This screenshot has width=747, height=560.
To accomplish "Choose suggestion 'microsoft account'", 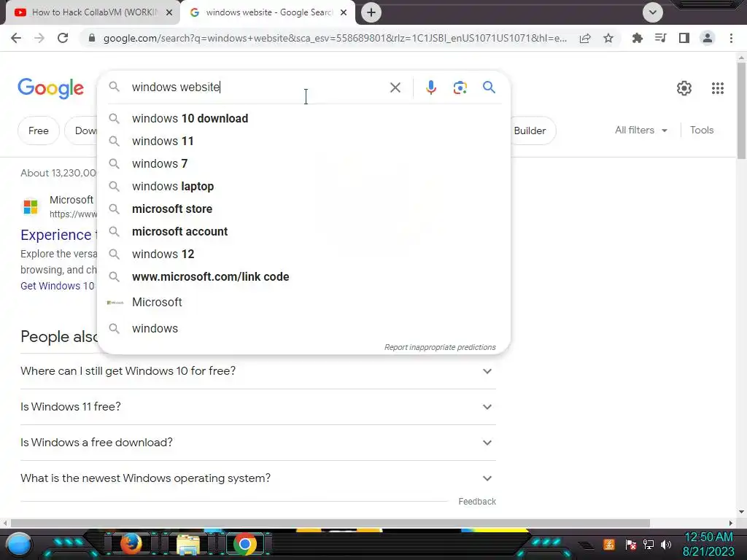I will coord(303,231).
